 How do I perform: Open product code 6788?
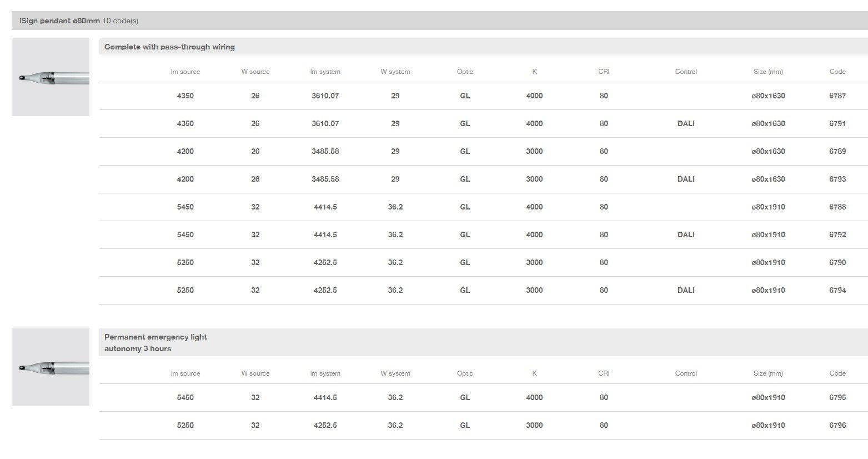point(837,207)
